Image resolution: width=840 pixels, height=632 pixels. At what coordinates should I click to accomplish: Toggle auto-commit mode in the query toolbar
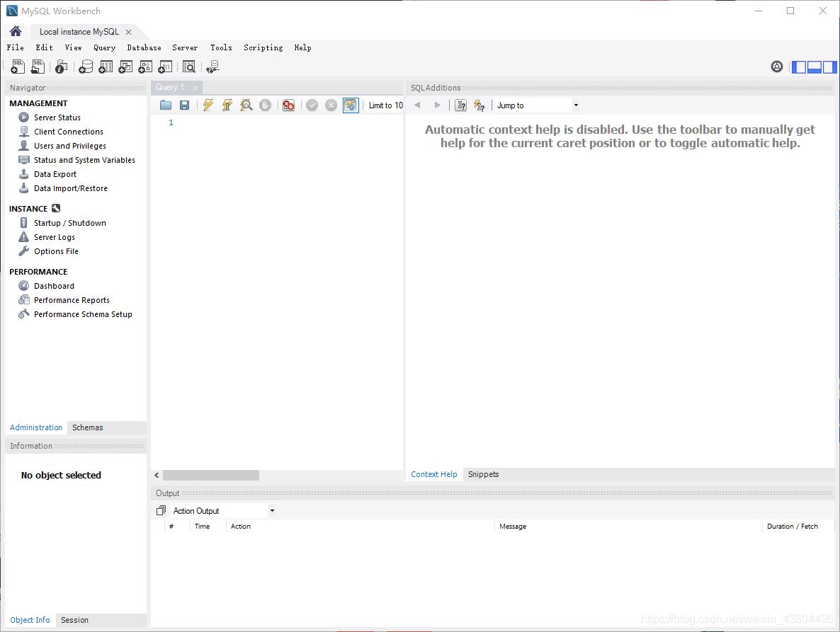[x=351, y=105]
